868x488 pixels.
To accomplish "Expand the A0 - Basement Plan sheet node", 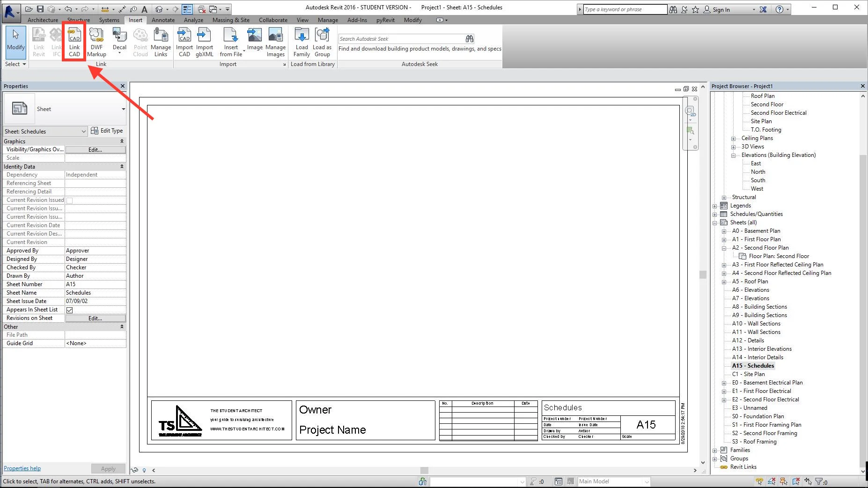I will pyautogui.click(x=724, y=231).
